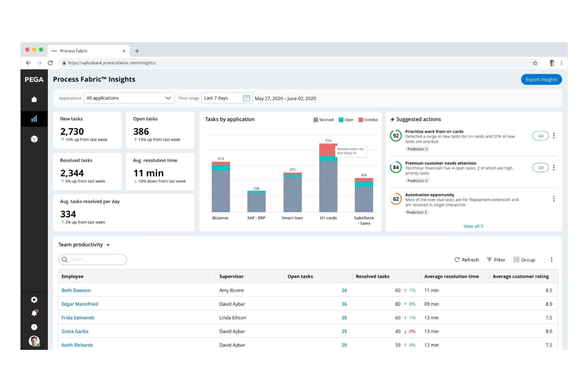Viewport: 588px width, 392px height.
Task: Click the user avatar in the sidebar
Action: coord(34,341)
